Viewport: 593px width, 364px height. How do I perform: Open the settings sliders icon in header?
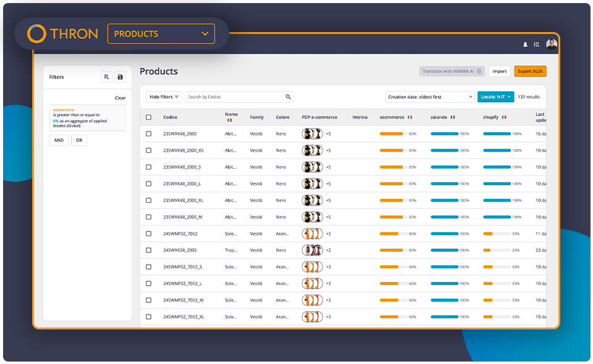point(536,44)
